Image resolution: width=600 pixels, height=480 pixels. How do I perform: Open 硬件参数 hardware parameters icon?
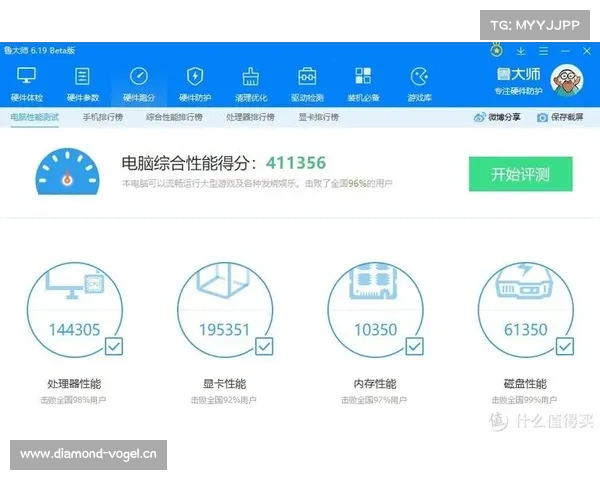tap(83, 76)
